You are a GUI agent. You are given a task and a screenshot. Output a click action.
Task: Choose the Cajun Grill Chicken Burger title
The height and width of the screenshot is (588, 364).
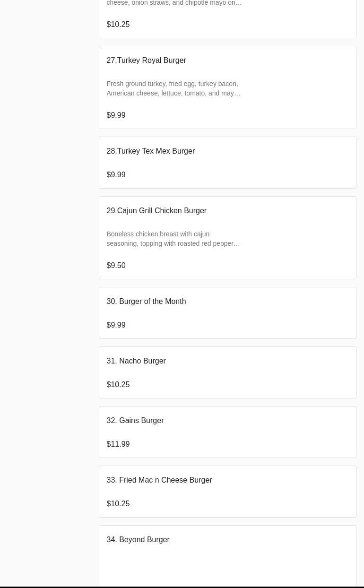click(x=156, y=211)
